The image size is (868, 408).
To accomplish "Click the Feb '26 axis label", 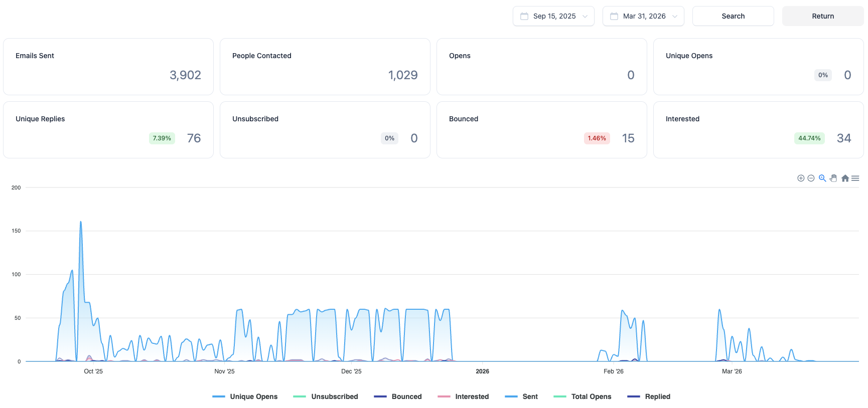I will tap(614, 371).
